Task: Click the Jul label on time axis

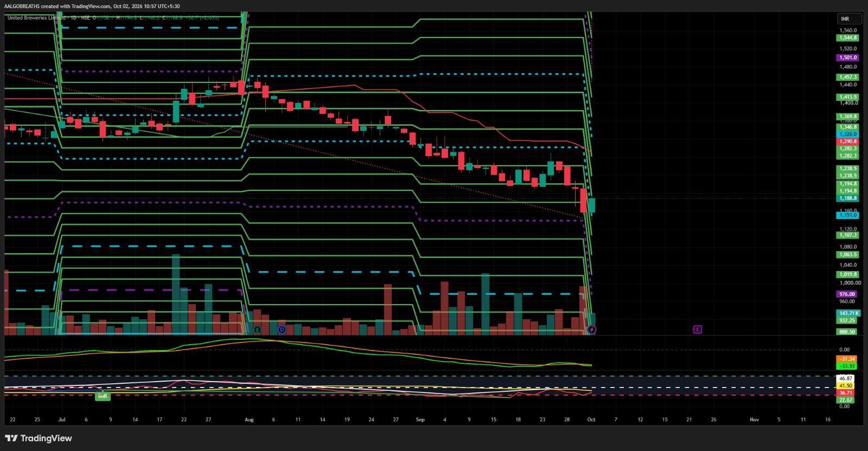Action: pos(61,420)
